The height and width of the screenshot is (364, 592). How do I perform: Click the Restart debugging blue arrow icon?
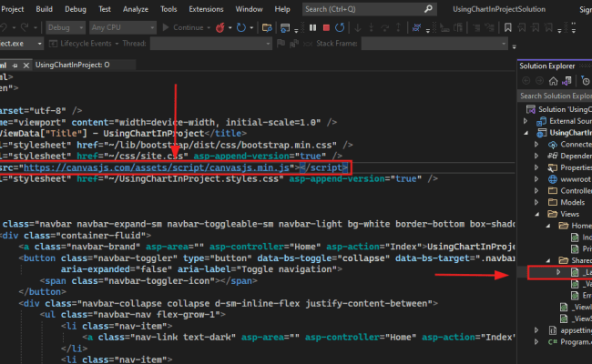point(340,27)
